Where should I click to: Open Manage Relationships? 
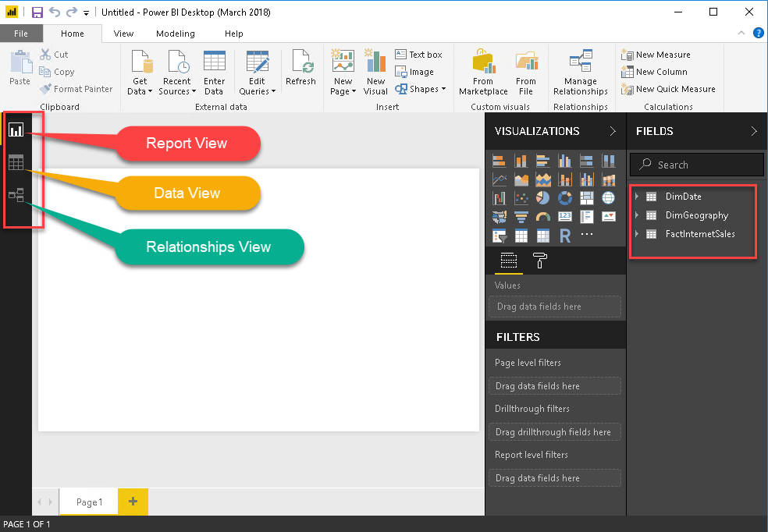(580, 72)
